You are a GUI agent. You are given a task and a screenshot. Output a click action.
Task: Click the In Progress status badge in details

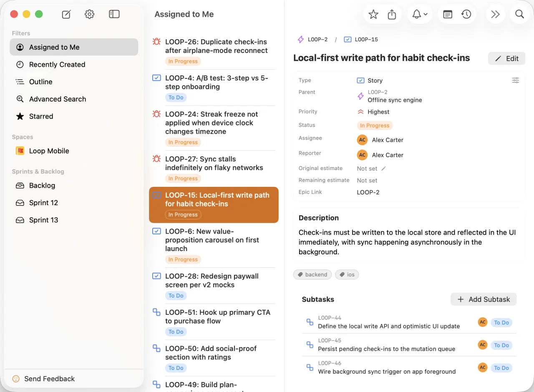[x=375, y=126]
